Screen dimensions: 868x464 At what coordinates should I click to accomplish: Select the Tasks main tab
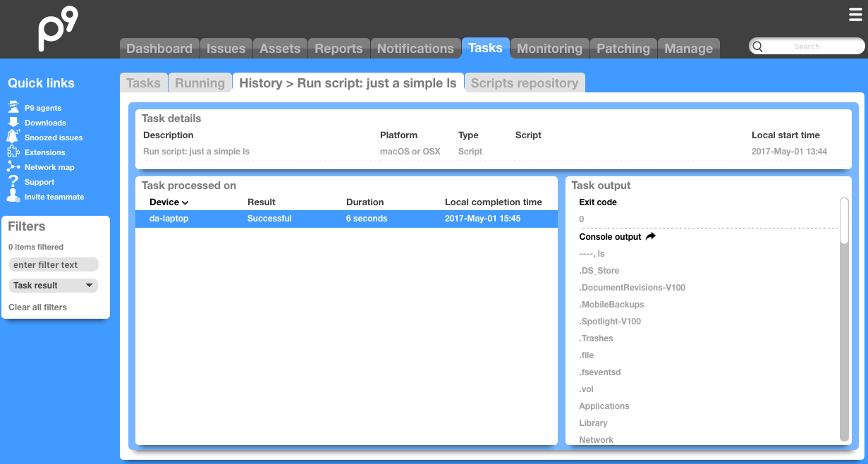pos(485,47)
